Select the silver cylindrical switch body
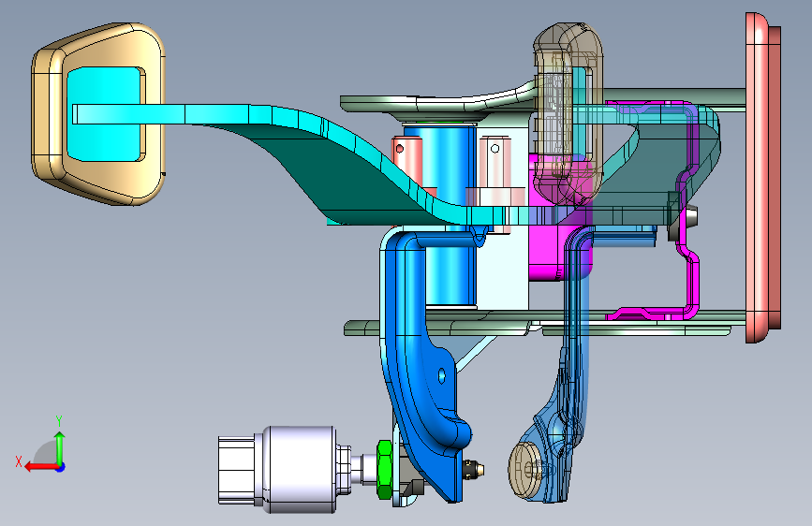 coord(300,470)
